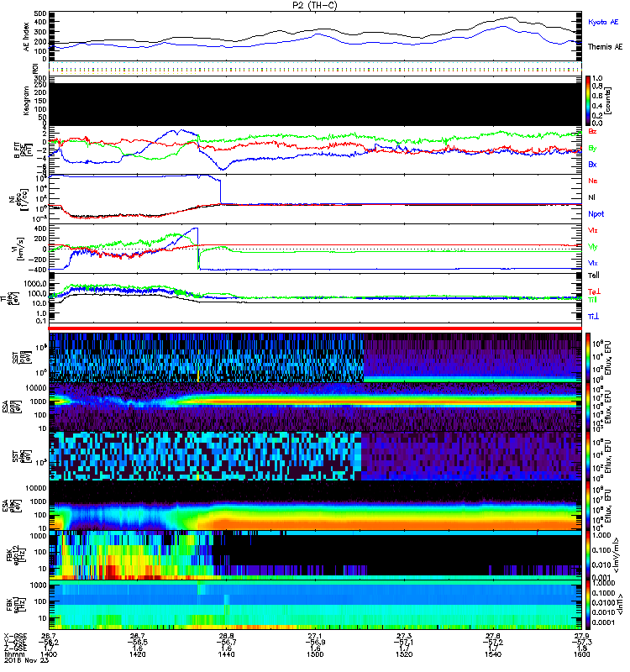
Task: Click the X-GSE value 27.1
Action: [x=315, y=636]
